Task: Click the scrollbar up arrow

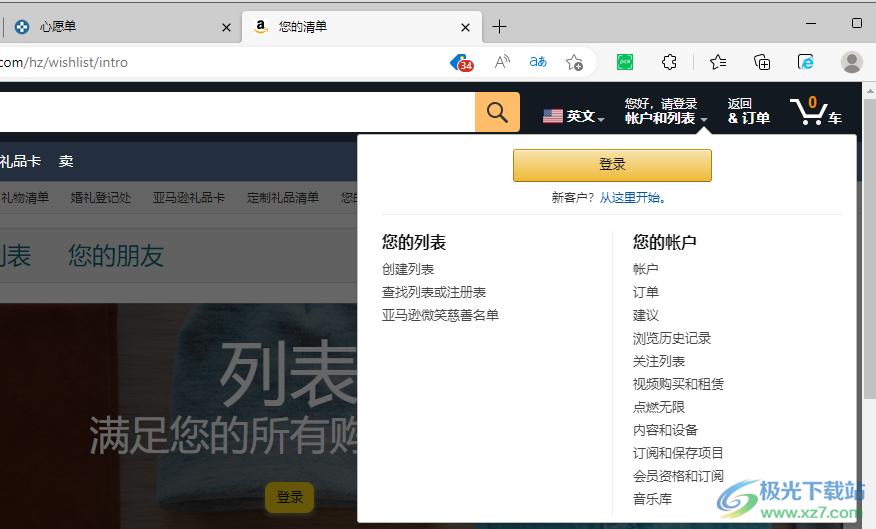Action: (x=869, y=90)
